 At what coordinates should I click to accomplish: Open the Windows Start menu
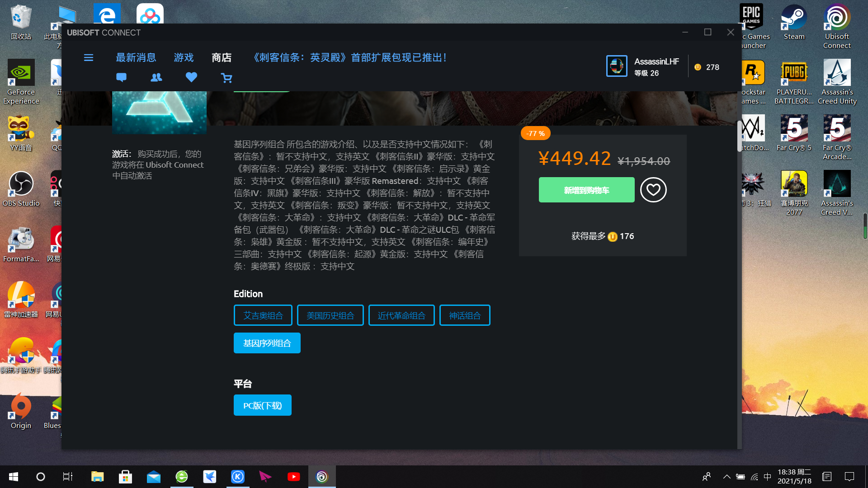coord(14,477)
